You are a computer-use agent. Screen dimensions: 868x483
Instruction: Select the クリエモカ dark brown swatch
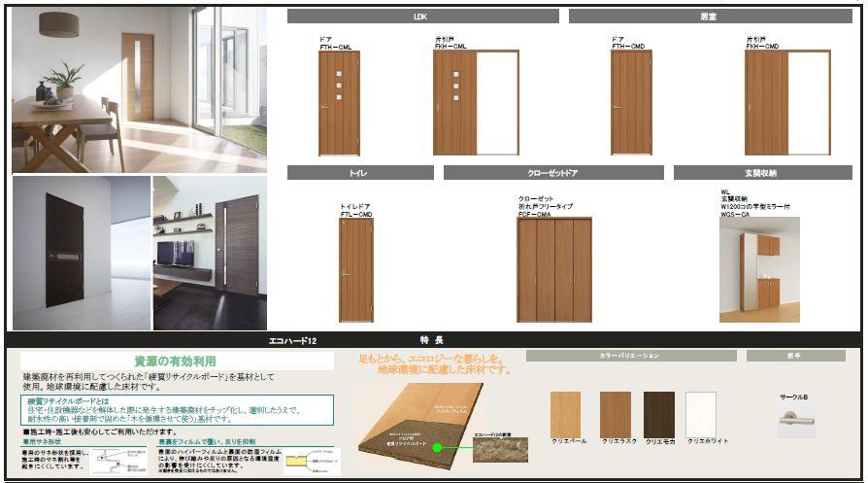click(658, 414)
